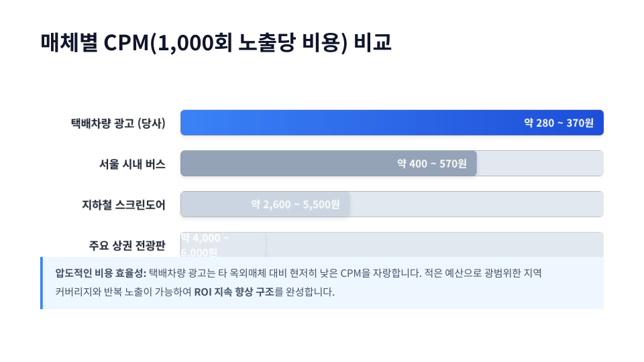Click the 약 2,600 ~ 5,500원 value text

[x=295, y=204]
